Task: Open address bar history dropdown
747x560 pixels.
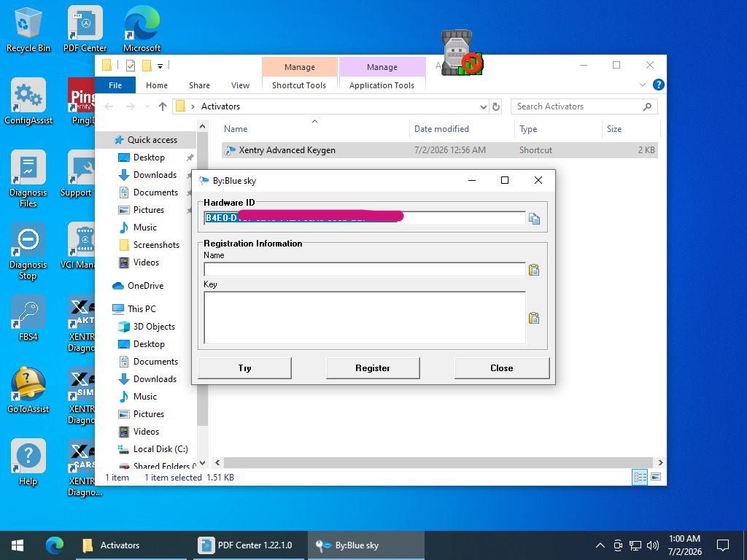Action: click(484, 106)
